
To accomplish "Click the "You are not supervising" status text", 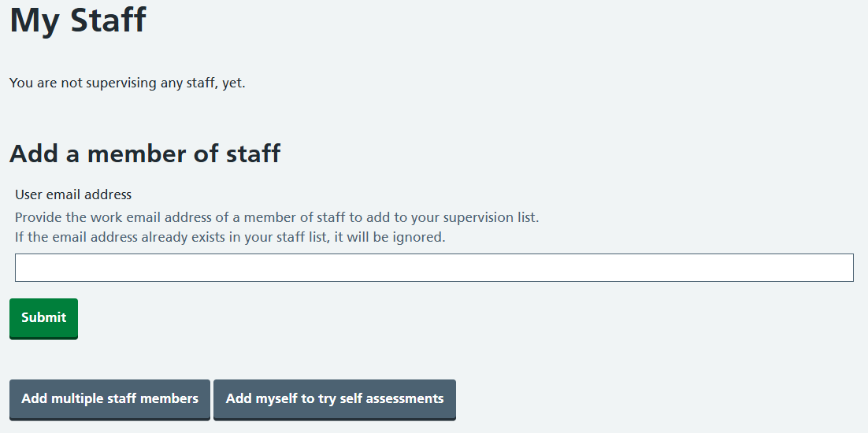I will tap(128, 83).
